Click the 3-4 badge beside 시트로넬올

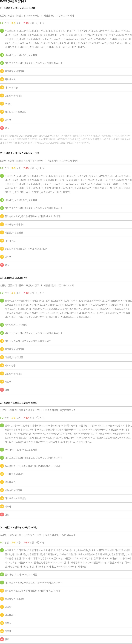pos(2,365)
